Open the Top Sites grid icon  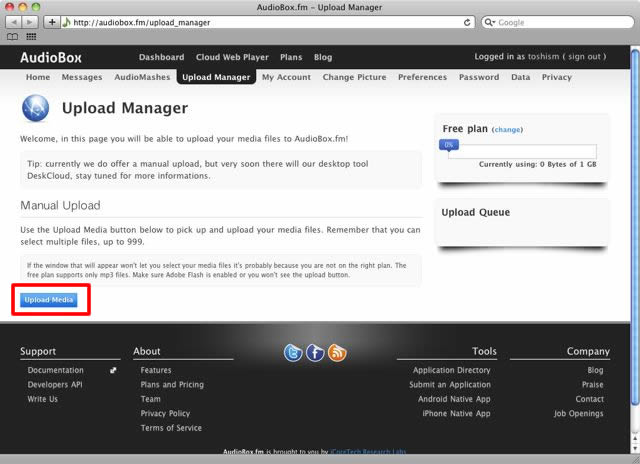point(31,37)
